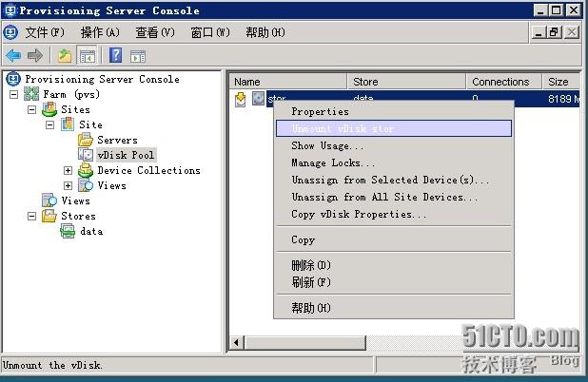
Task: Click the Up one level folder icon
Action: click(65, 56)
